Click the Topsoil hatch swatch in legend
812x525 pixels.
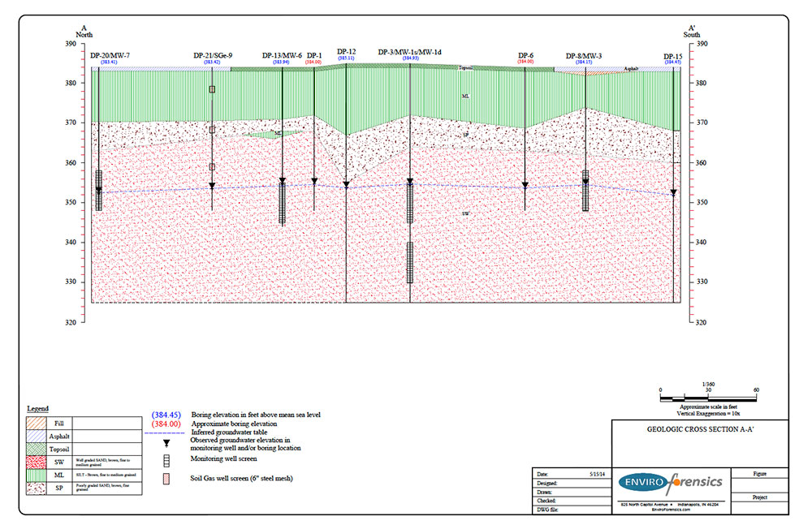(x=37, y=449)
